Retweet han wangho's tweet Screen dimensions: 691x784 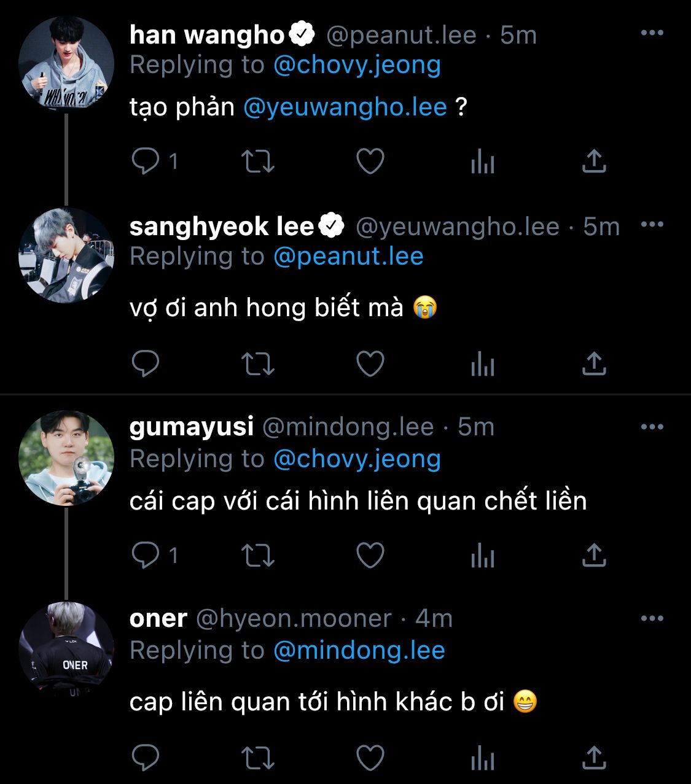point(258,161)
